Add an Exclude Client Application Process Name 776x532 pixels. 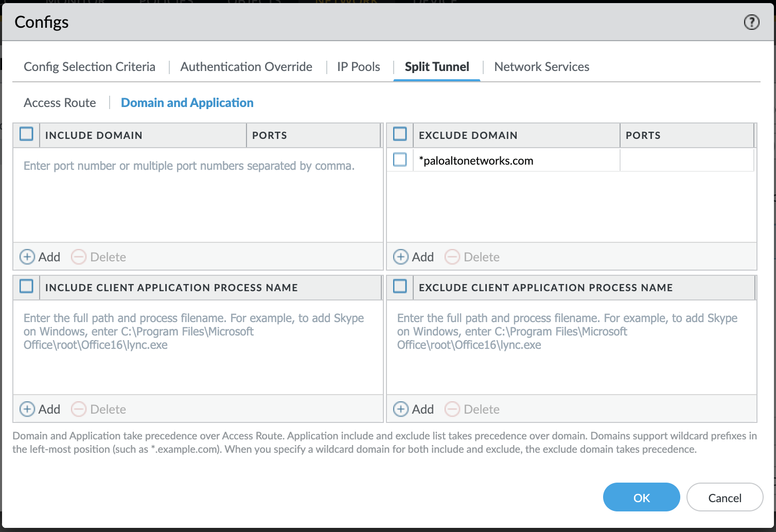coord(413,409)
